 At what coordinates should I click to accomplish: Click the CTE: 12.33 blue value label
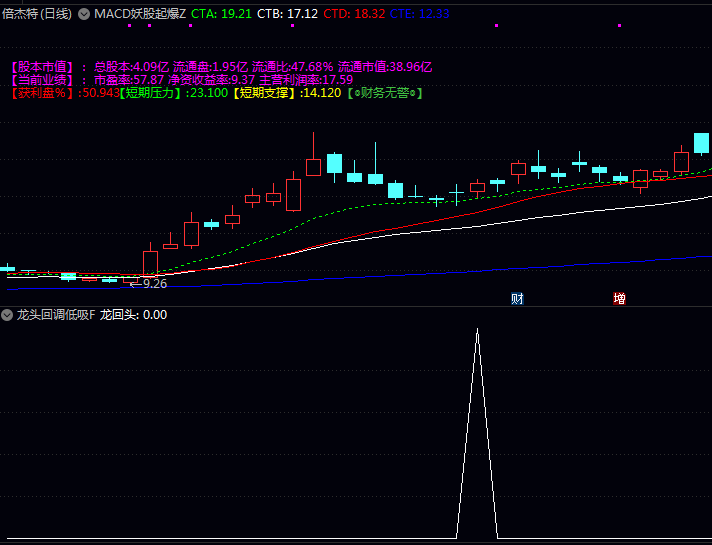click(x=419, y=14)
